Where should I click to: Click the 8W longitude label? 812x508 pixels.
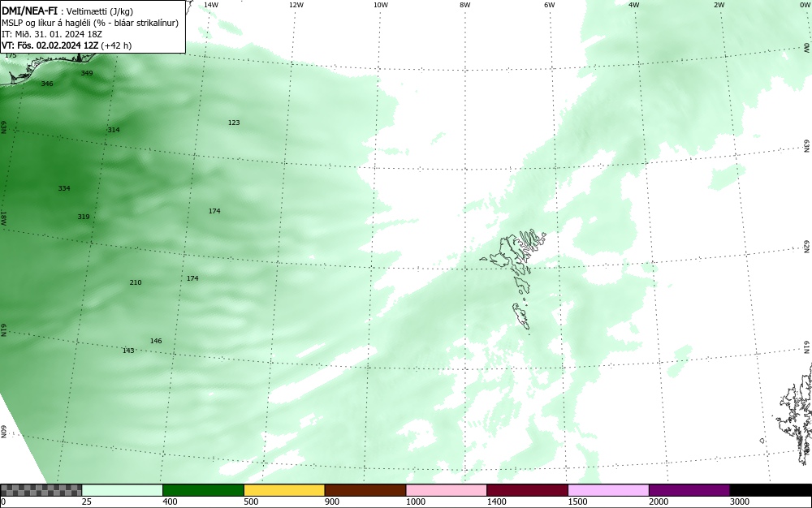coord(465,5)
